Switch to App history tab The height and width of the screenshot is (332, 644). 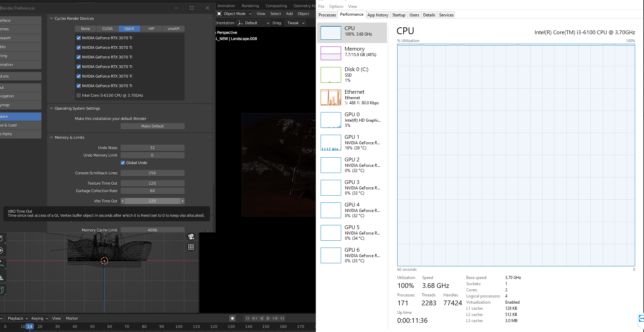[x=378, y=15]
